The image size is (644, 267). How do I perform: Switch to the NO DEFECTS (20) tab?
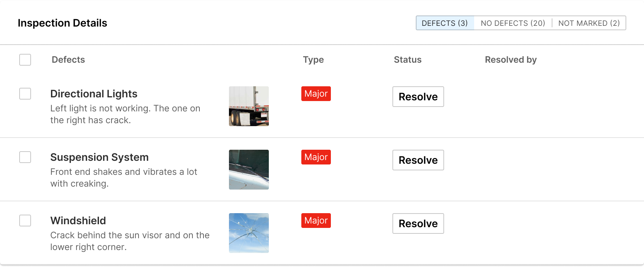513,23
